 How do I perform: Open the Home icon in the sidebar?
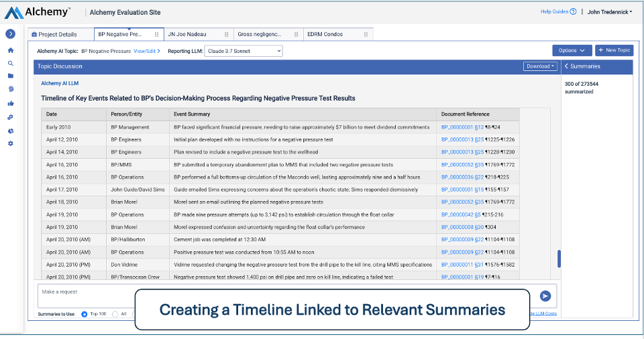pyautogui.click(x=11, y=50)
